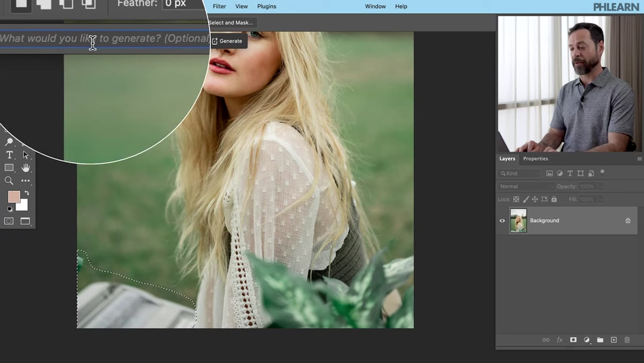
Task: Toggle lock position
Action: (x=535, y=199)
